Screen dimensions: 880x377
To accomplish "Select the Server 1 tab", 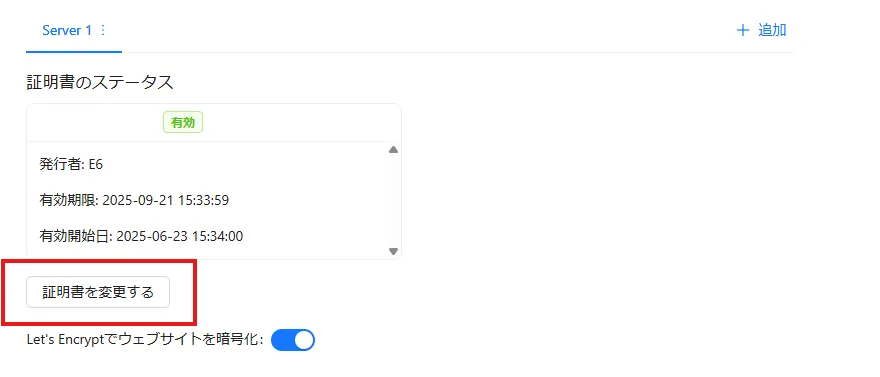I will (74, 30).
